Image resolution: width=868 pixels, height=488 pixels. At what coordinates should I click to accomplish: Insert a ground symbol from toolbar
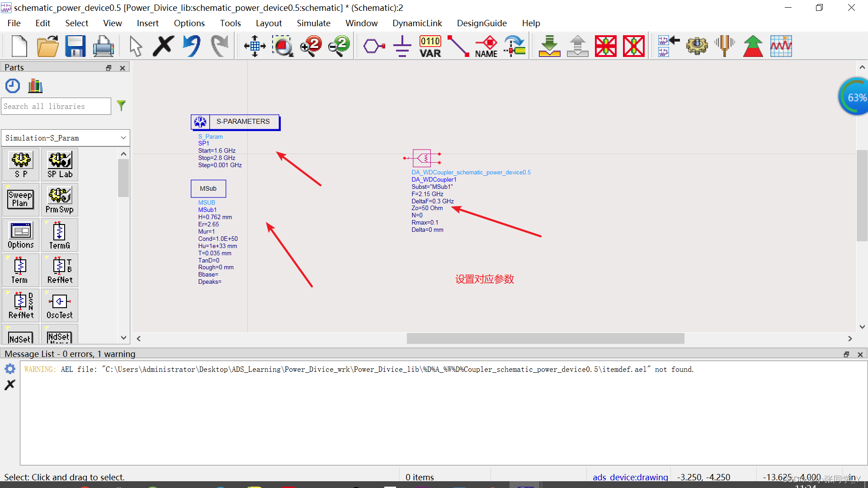(x=402, y=46)
